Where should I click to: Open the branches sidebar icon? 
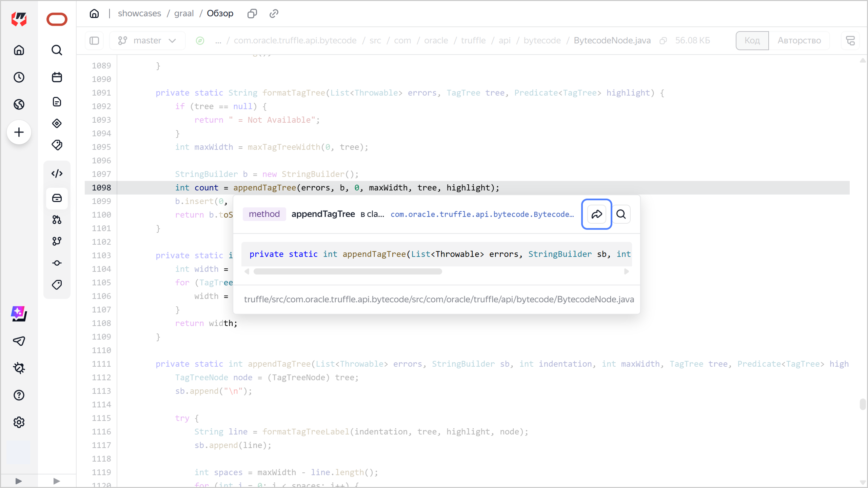point(57,241)
